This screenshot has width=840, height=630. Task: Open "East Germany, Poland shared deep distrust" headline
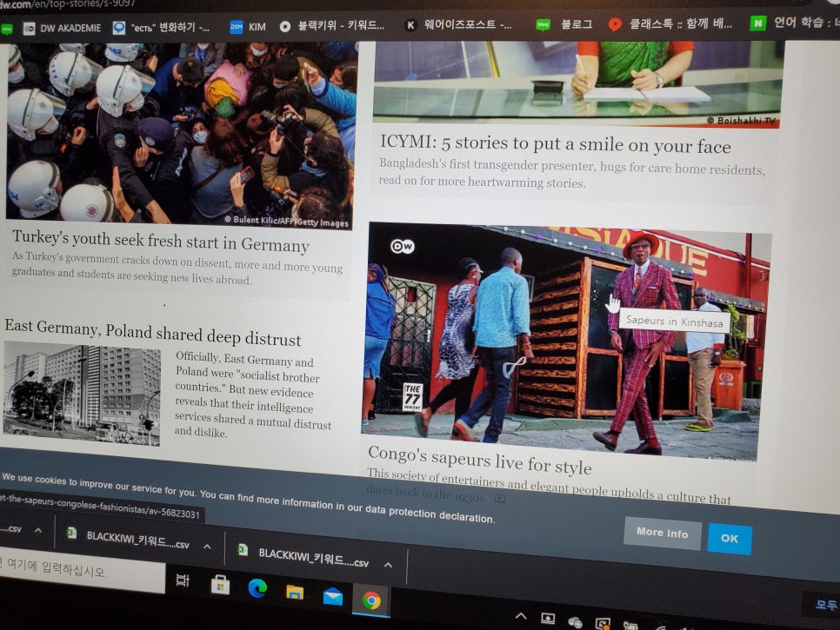pyautogui.click(x=153, y=333)
